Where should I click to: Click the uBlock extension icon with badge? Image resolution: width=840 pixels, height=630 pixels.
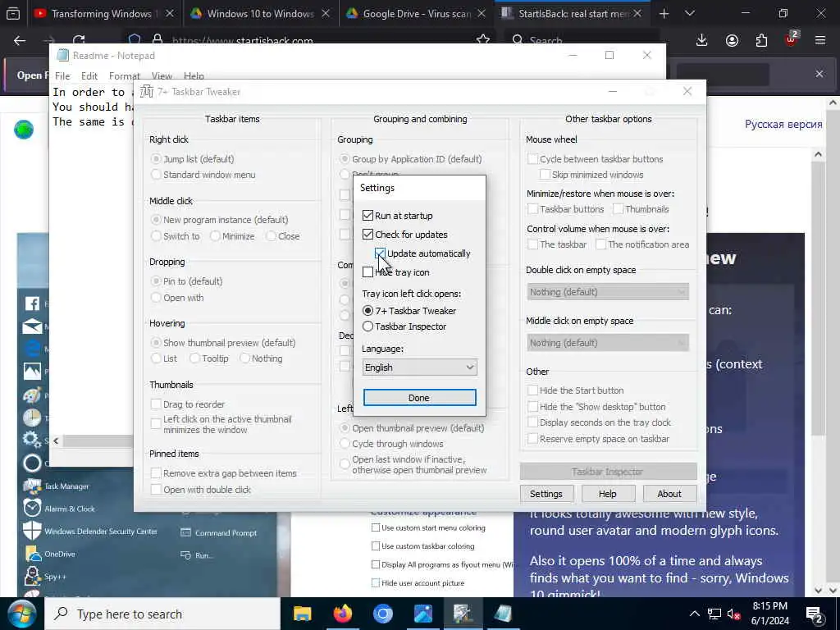(792, 39)
